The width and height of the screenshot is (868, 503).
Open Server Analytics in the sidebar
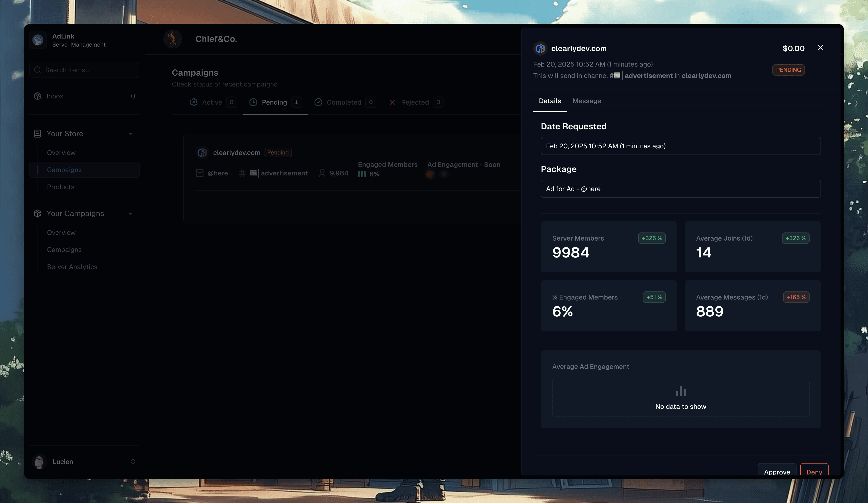[72, 267]
